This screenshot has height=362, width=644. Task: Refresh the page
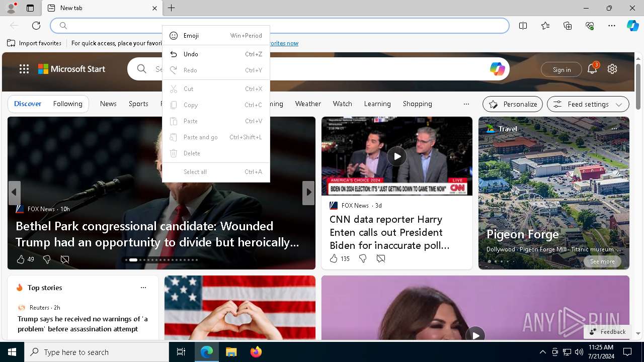point(36,26)
